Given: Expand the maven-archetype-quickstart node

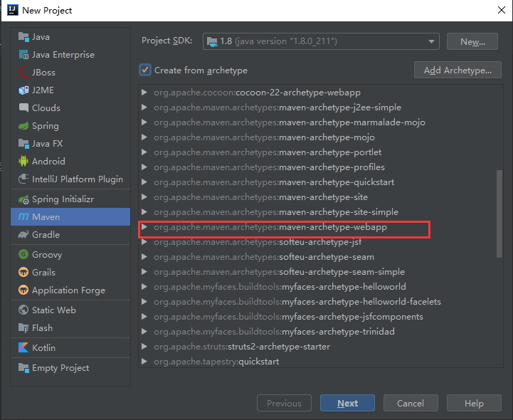Looking at the screenshot, I should coord(144,182).
